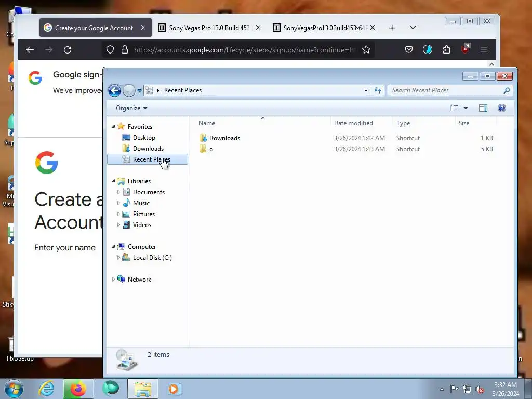
Task: Open recent pages dropdown beside Explorer forward button
Action: tap(139, 91)
